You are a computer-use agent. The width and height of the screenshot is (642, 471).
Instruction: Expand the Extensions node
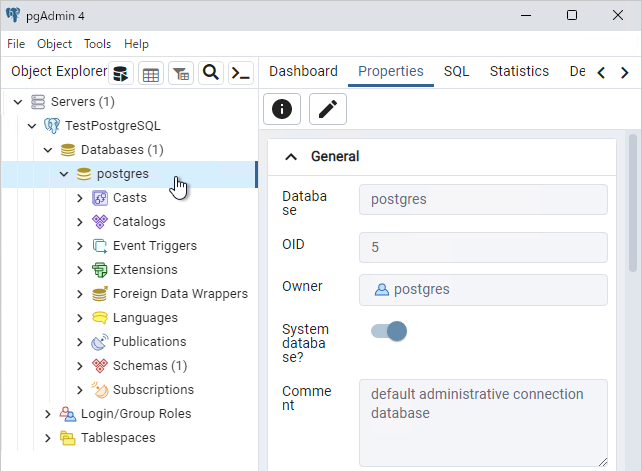pyautogui.click(x=80, y=270)
